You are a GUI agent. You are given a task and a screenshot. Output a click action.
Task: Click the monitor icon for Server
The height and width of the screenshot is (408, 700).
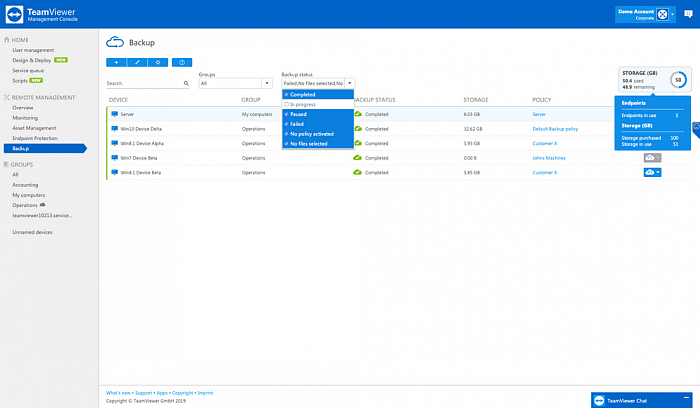(115, 114)
